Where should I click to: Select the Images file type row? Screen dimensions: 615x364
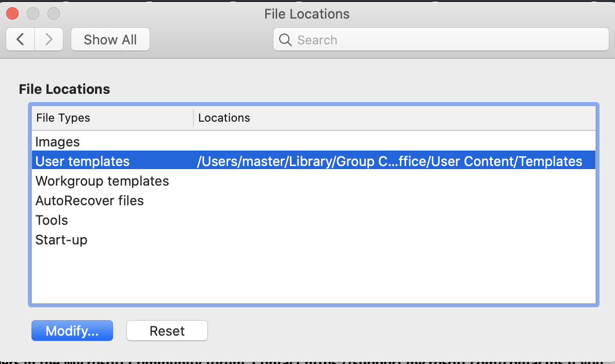(313, 141)
